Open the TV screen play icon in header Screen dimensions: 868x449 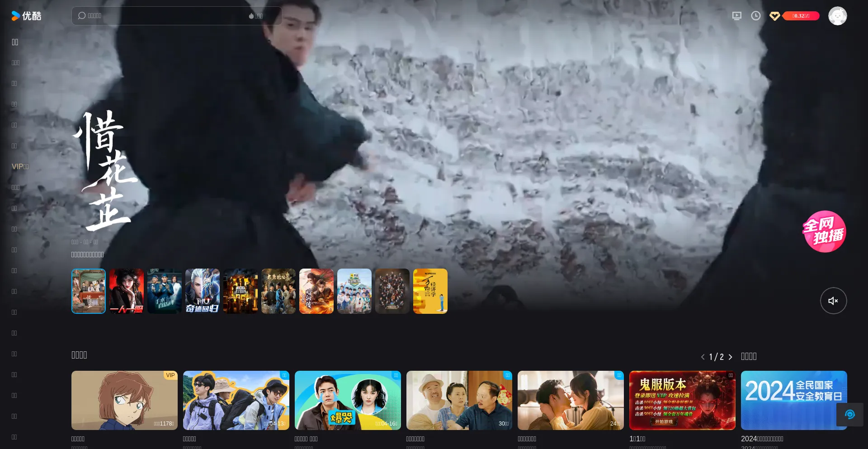coord(737,16)
